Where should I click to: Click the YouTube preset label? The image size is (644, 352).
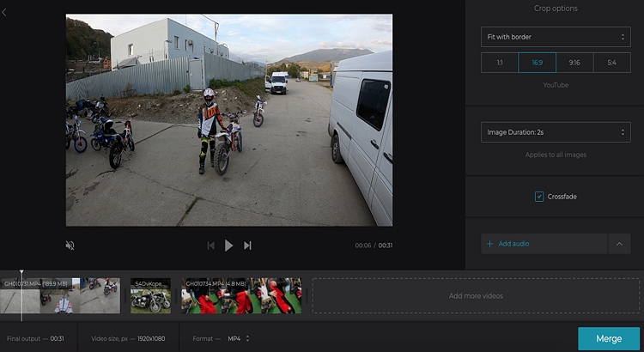(556, 85)
